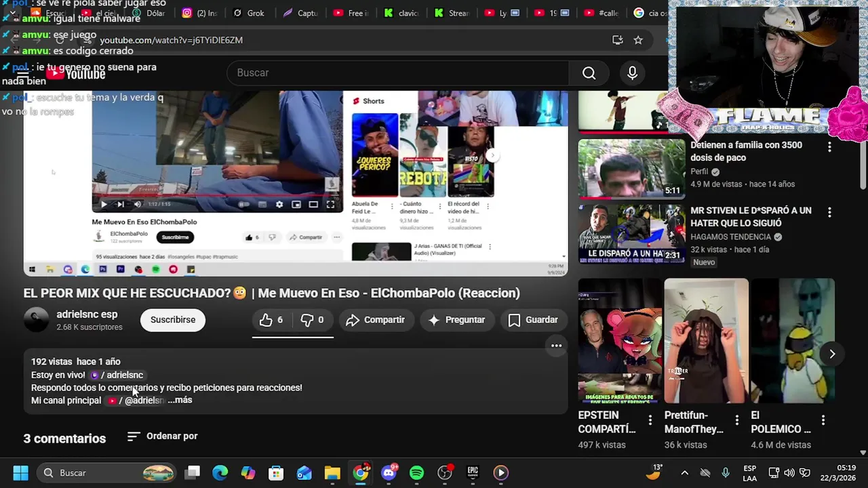Switch to Chrome in taskbar
Image resolution: width=868 pixels, height=488 pixels.
(x=361, y=472)
